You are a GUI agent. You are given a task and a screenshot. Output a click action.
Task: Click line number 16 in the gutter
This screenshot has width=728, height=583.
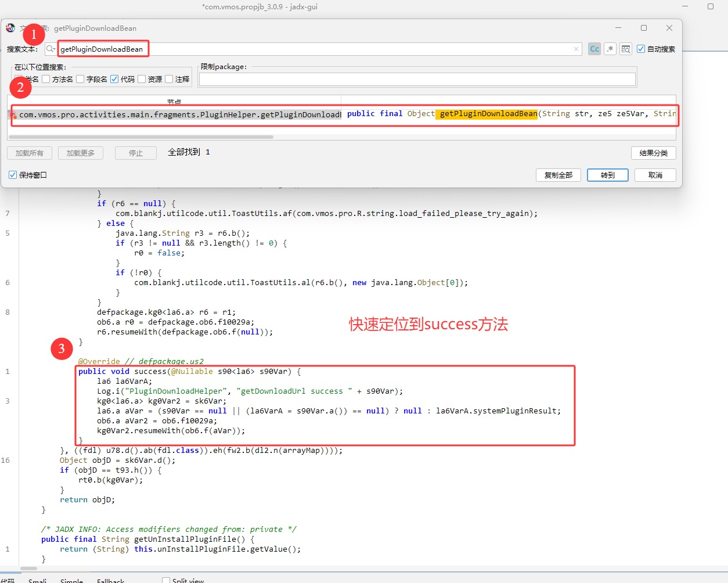click(5, 460)
